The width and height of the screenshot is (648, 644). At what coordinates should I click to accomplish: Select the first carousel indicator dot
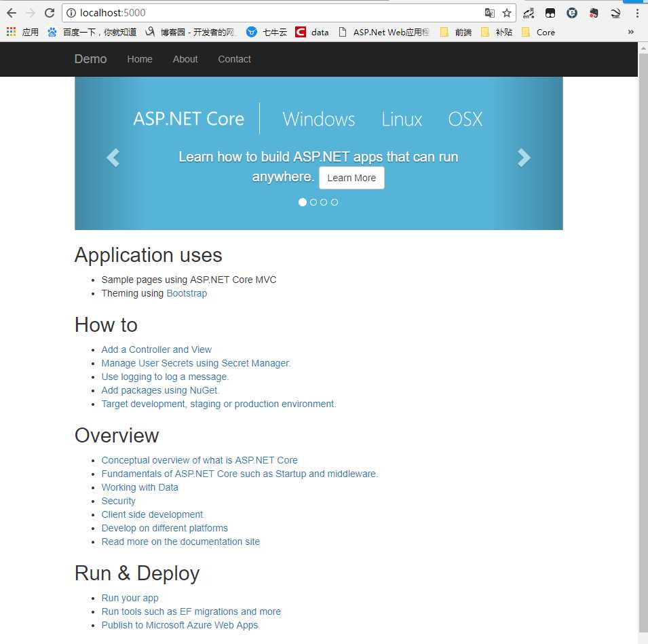(303, 202)
